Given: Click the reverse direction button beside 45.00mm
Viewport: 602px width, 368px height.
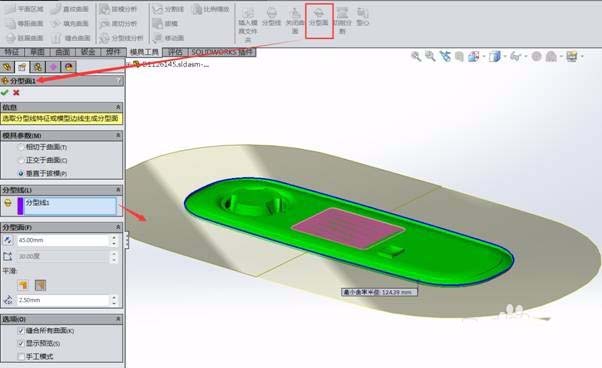Looking at the screenshot, I should point(8,240).
